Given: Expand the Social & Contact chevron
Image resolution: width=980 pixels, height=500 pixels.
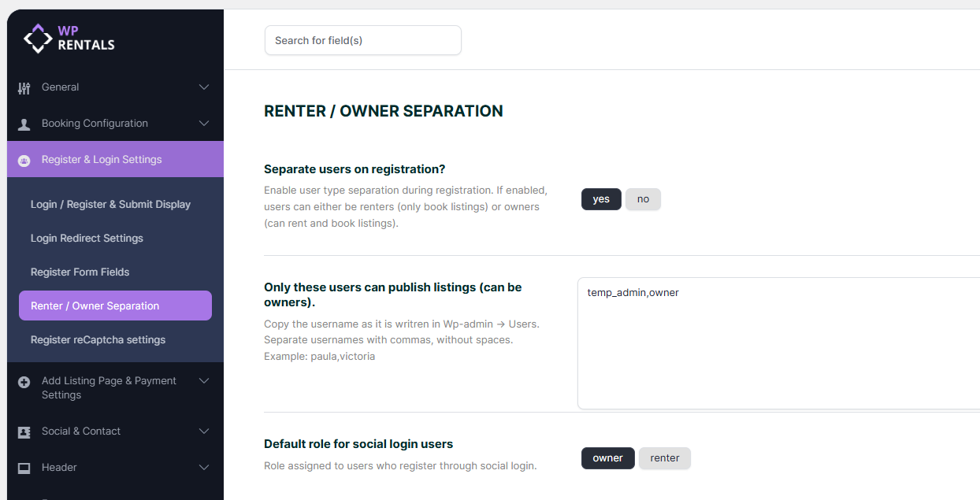Looking at the screenshot, I should [x=204, y=431].
